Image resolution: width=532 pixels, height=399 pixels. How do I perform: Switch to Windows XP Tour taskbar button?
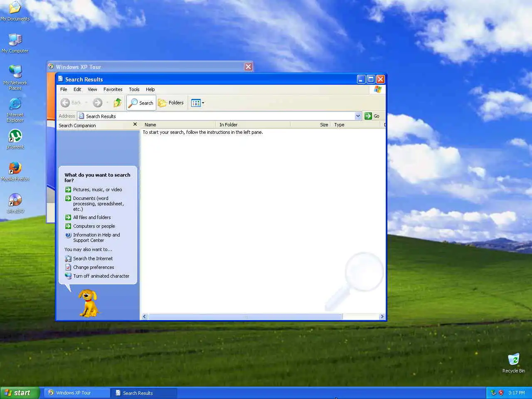coord(77,393)
